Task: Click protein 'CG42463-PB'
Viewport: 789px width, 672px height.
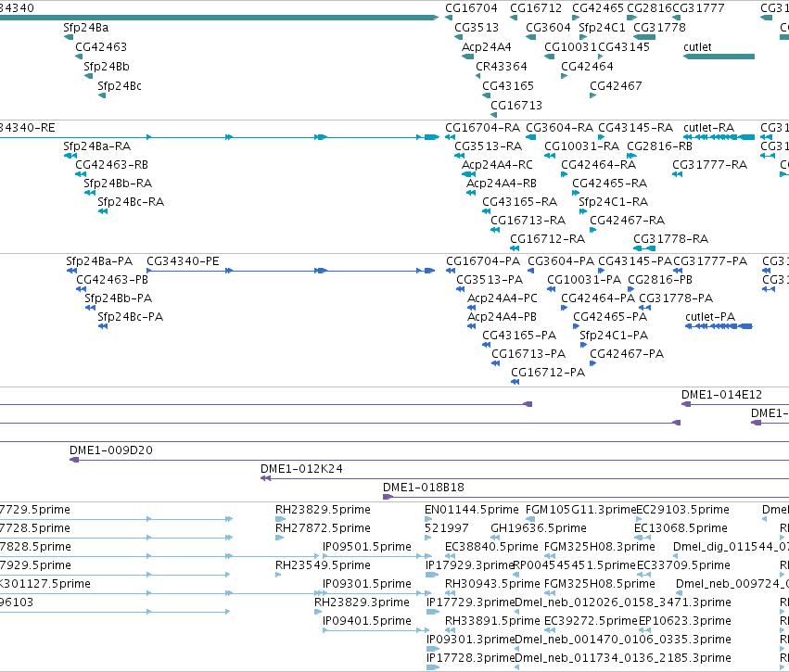Action: (x=112, y=280)
